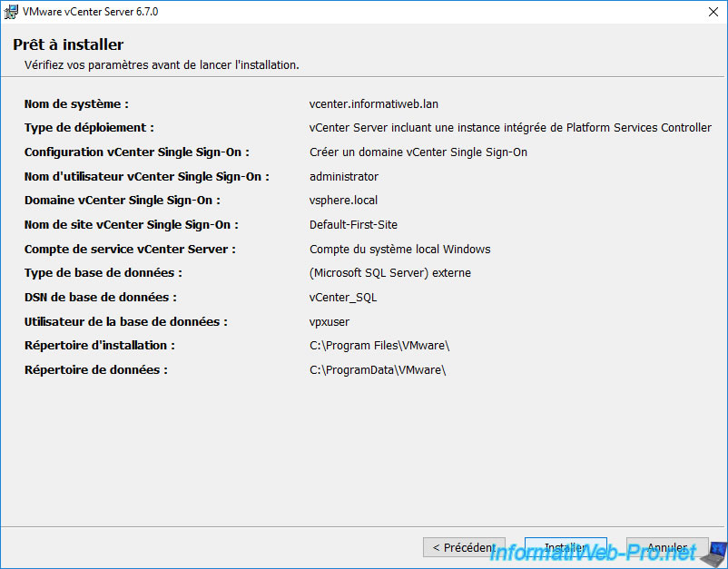
Task: Click the data path C:\ProgramData\VMware\
Action: tap(378, 369)
